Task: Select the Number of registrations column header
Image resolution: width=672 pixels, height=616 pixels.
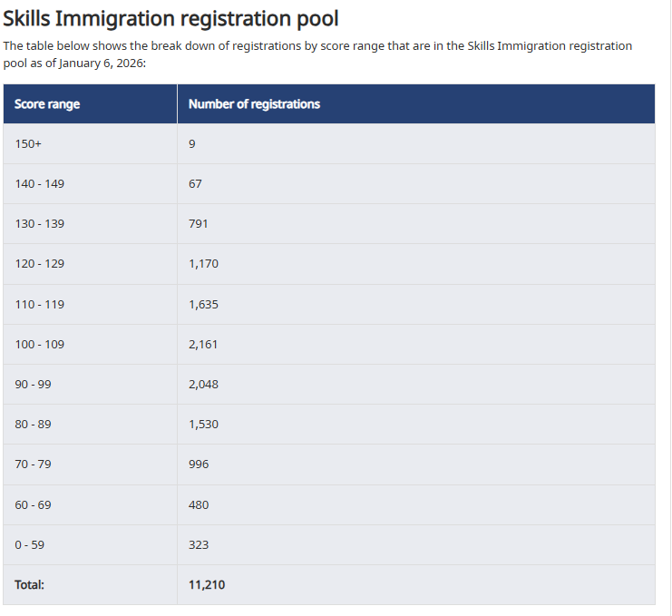Action: point(254,104)
